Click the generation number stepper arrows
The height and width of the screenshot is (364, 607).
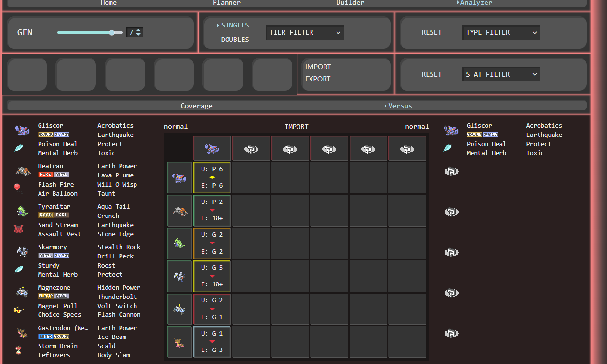(x=139, y=32)
